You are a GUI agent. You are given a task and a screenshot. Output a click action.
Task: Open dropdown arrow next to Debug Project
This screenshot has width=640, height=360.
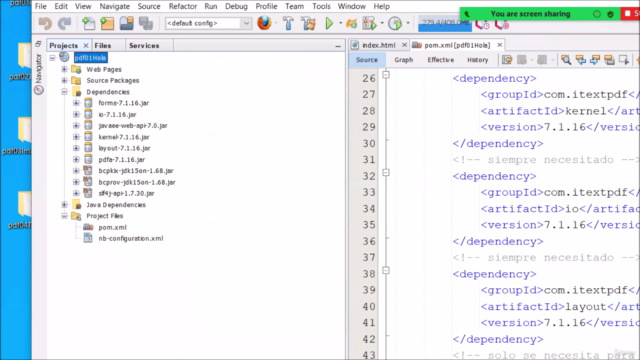click(382, 23)
